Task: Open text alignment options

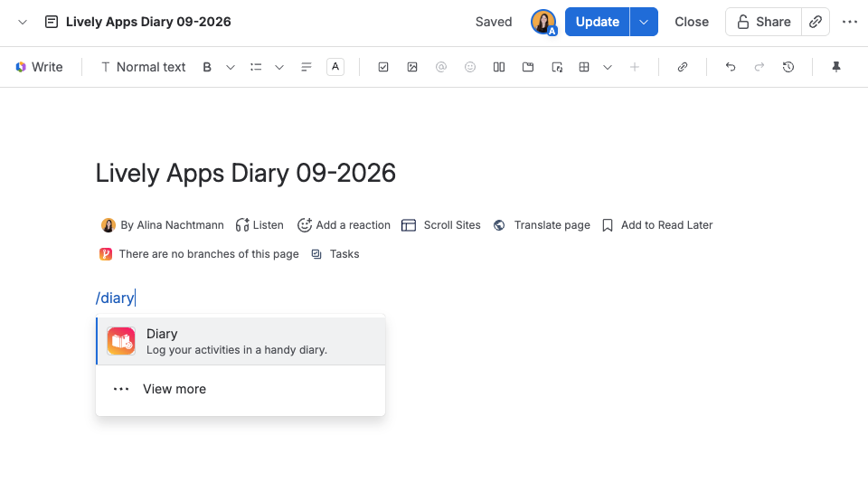Action: (307, 67)
